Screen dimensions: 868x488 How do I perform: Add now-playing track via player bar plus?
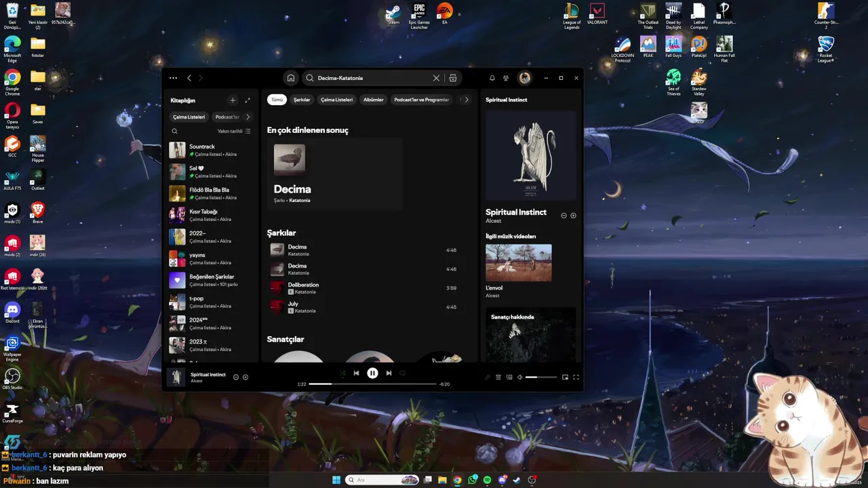click(245, 377)
